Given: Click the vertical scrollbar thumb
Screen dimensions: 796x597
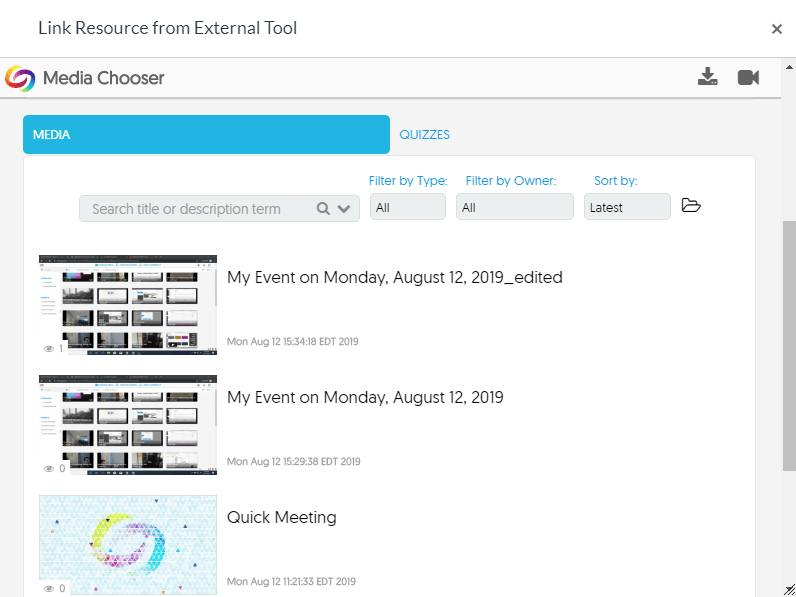Looking at the screenshot, I should (789, 345).
